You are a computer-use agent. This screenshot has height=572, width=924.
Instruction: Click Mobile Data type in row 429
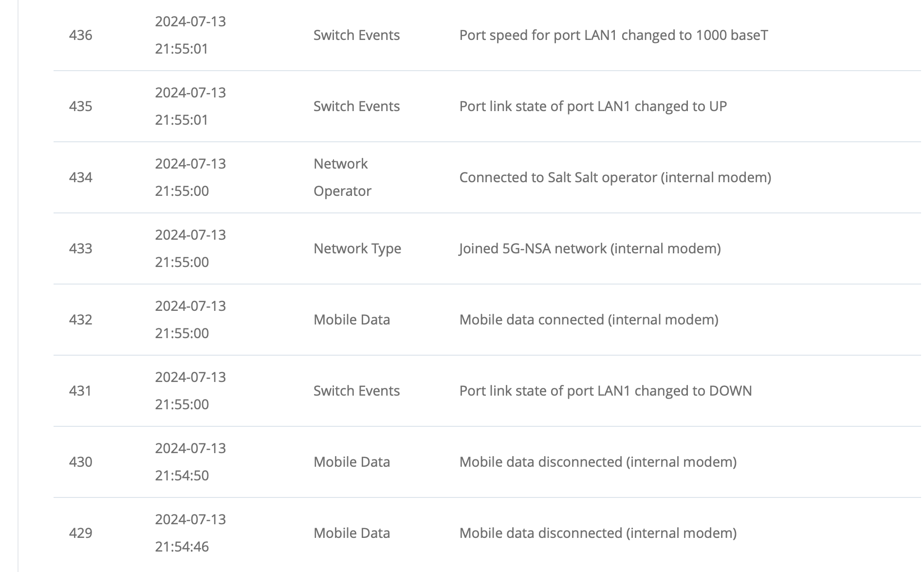click(351, 533)
